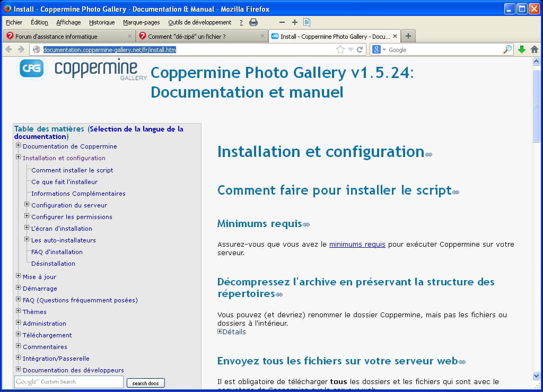Click the magnifier search icon
Viewport: 543px width, 392px height.
(x=507, y=49)
